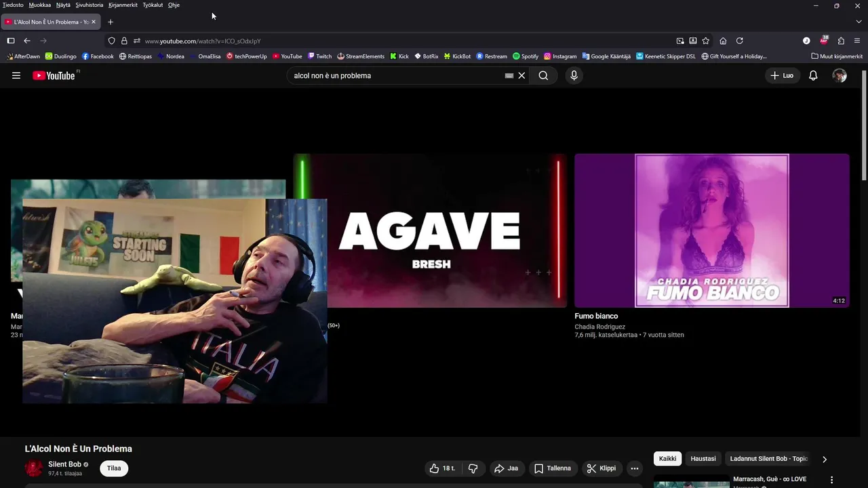Select the Kaikki filter chip
Viewport: 868px width, 488px height.
pyautogui.click(x=667, y=459)
